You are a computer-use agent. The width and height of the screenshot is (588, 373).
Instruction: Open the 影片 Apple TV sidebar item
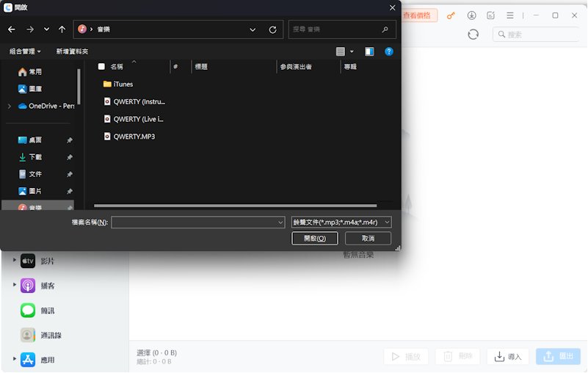pyautogui.click(x=37, y=261)
